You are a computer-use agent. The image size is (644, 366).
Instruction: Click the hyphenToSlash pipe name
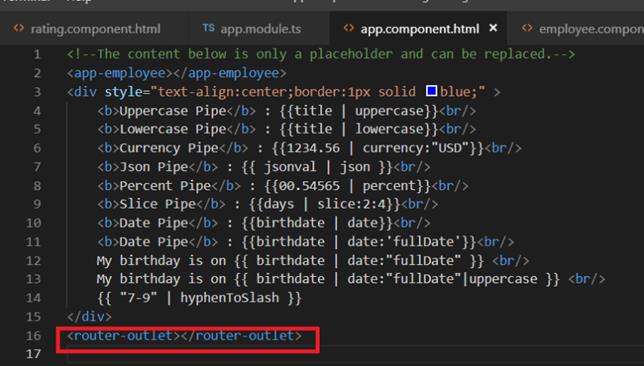[x=230, y=298]
